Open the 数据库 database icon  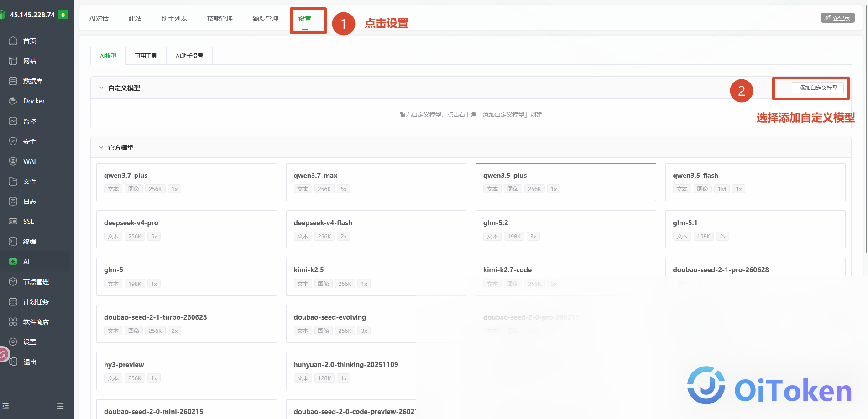pyautogui.click(x=13, y=81)
